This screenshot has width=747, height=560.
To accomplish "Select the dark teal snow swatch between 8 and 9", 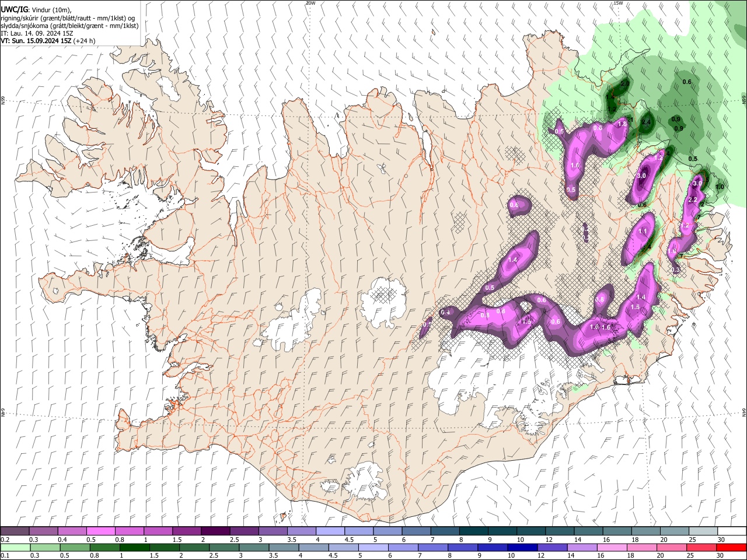I will point(473,531).
